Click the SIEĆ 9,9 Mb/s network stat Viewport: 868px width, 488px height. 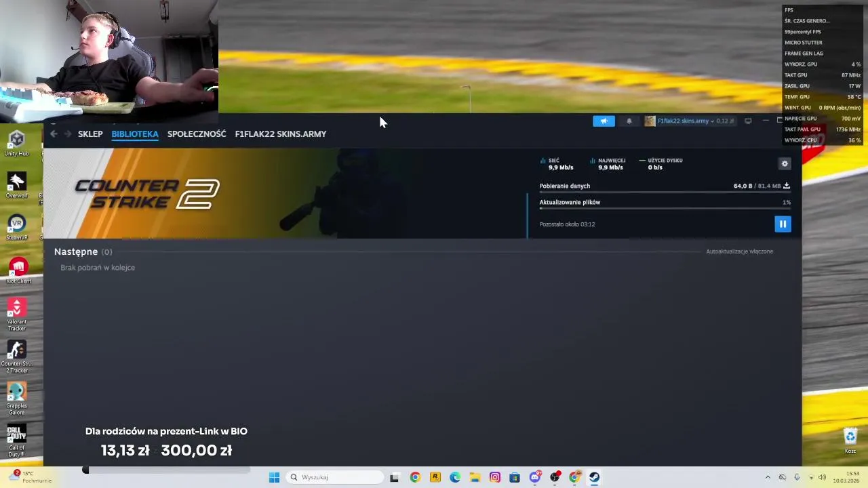(557, 164)
